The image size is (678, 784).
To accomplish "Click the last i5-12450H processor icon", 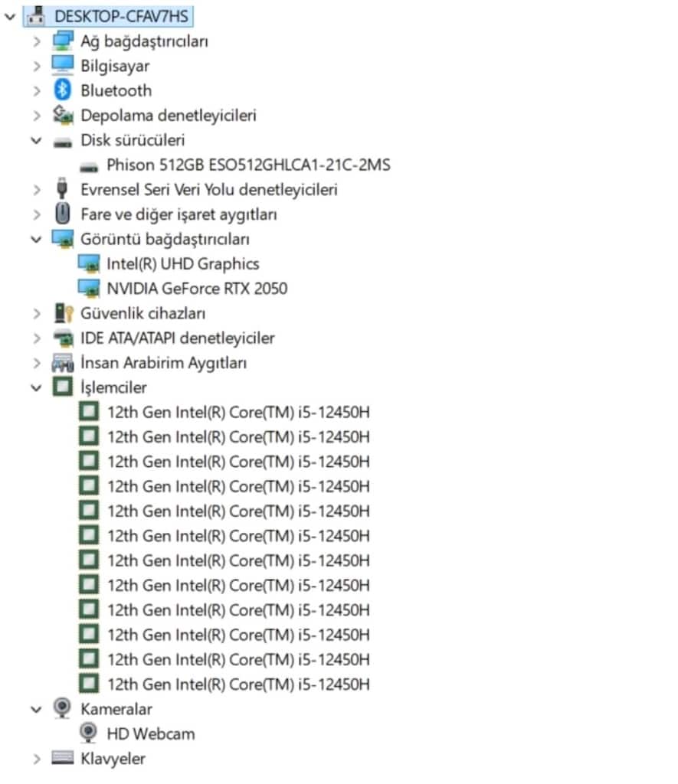I will coord(89,684).
